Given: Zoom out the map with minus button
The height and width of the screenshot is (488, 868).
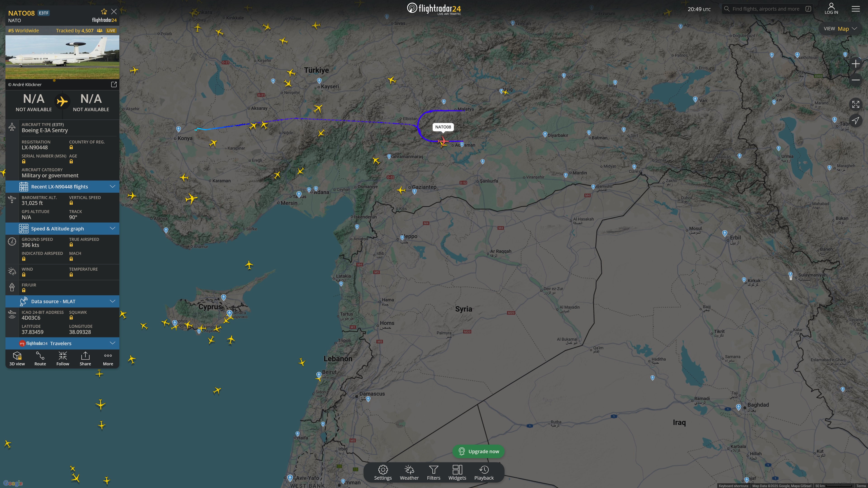Looking at the screenshot, I should (856, 80).
